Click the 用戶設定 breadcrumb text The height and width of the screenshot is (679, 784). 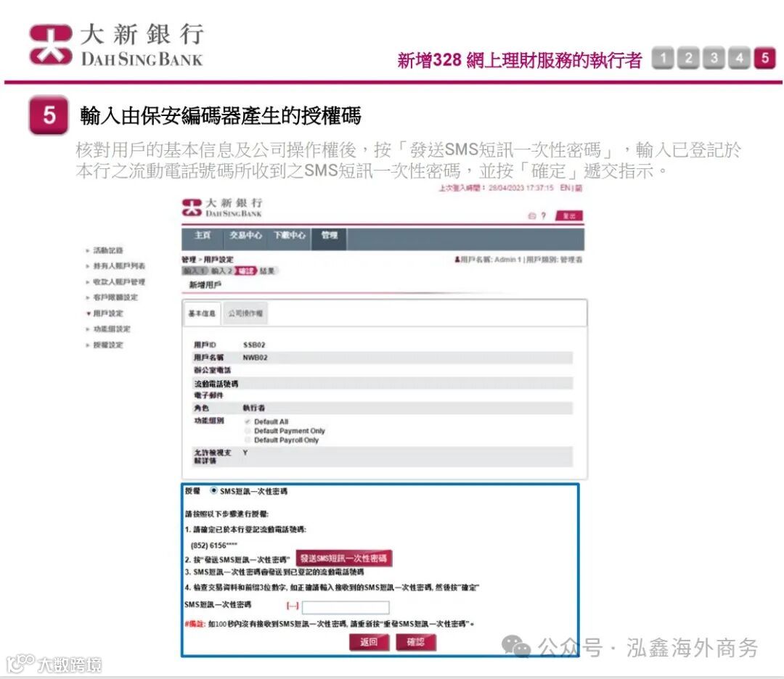point(219,259)
